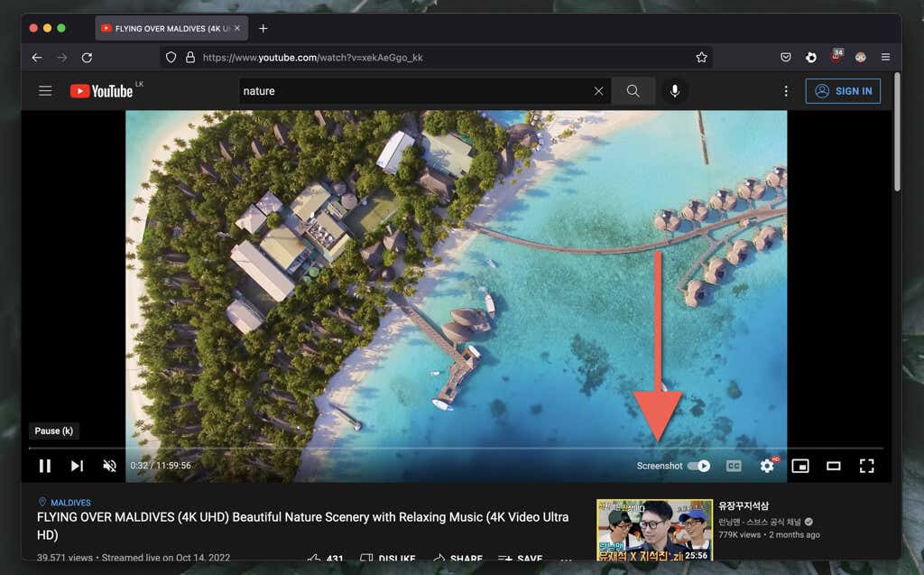Open a new browser tab
The image size is (924, 575).
pos(263,28)
